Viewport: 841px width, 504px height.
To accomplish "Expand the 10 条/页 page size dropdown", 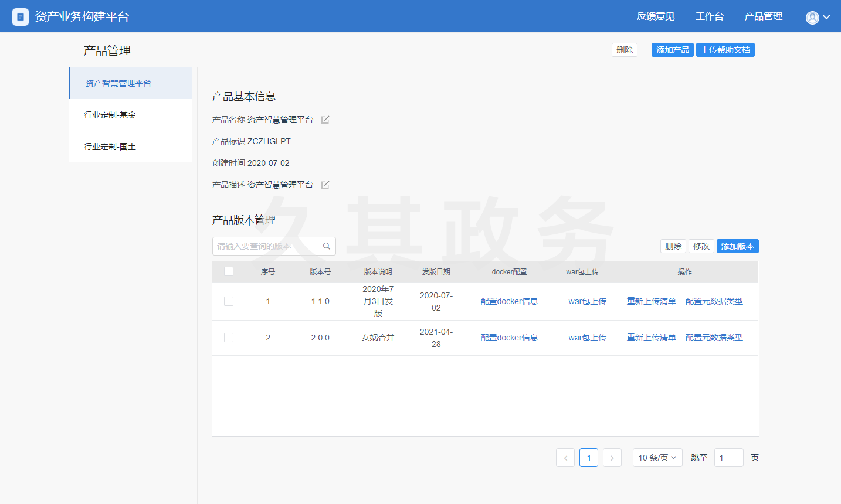I will pyautogui.click(x=657, y=458).
